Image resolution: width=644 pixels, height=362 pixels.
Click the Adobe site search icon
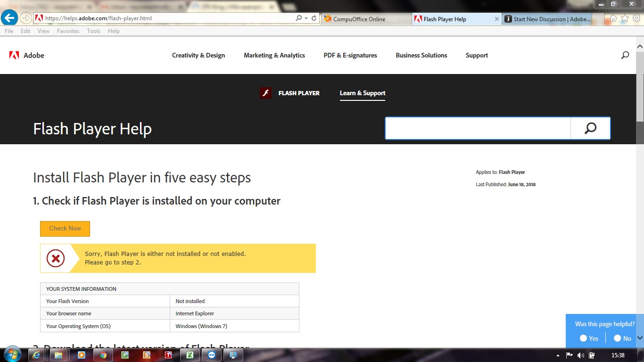click(x=625, y=55)
